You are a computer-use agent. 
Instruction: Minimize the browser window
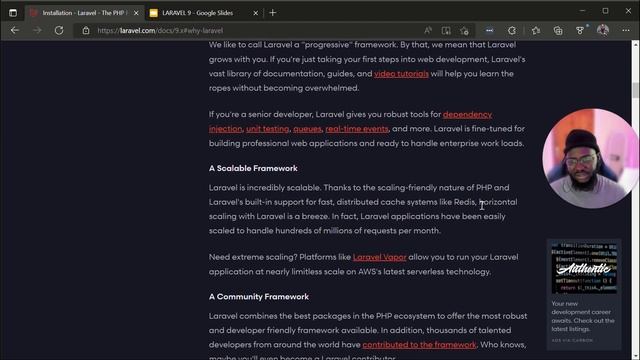[582, 11]
